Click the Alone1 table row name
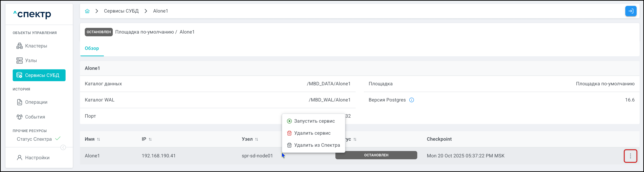Viewport: 644px width, 172px height. [92, 156]
